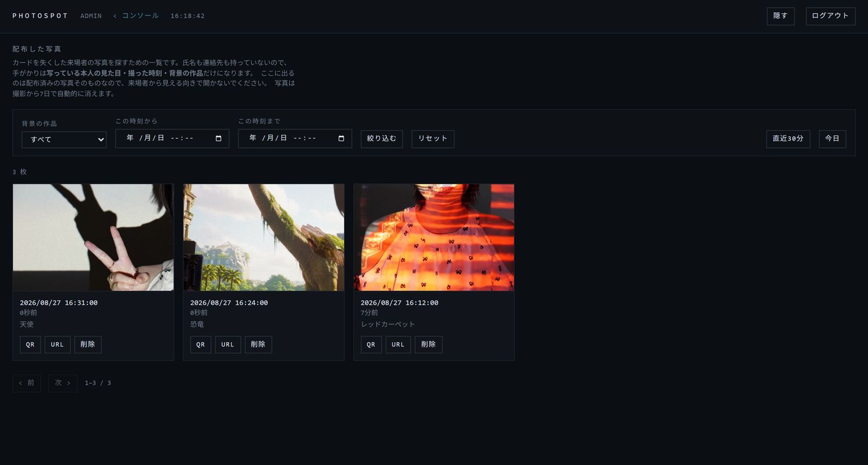Image resolution: width=868 pixels, height=465 pixels.
Task: Click URL button on the 天使 card
Action: click(x=57, y=345)
